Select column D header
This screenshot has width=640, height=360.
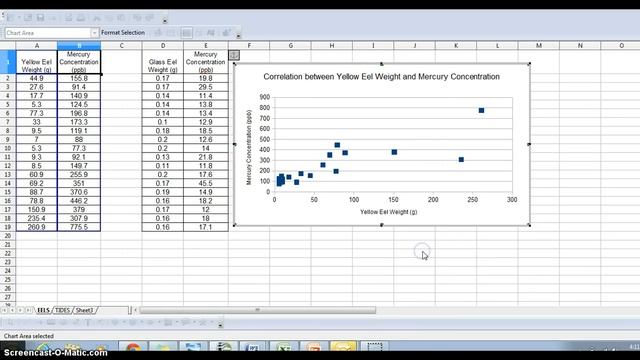[x=163, y=45]
